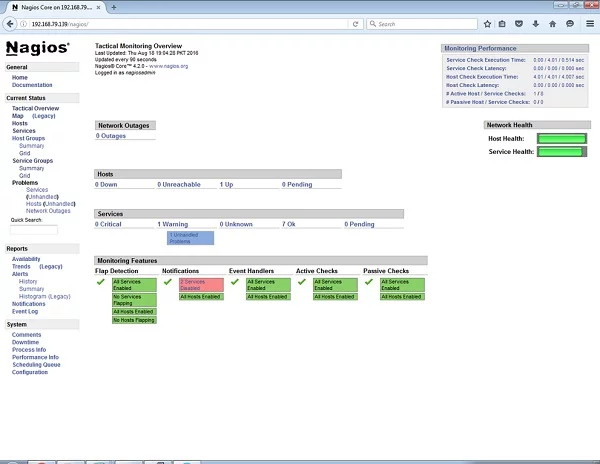Open the 1 Unhandled Problems box
The height and width of the screenshot is (464, 600).
coord(191,238)
